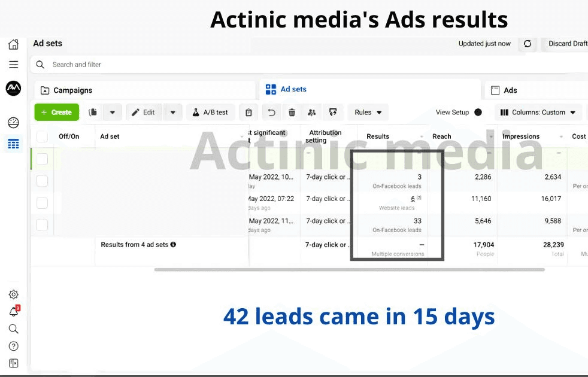Click the 16,017 impressions cell

[x=551, y=199]
